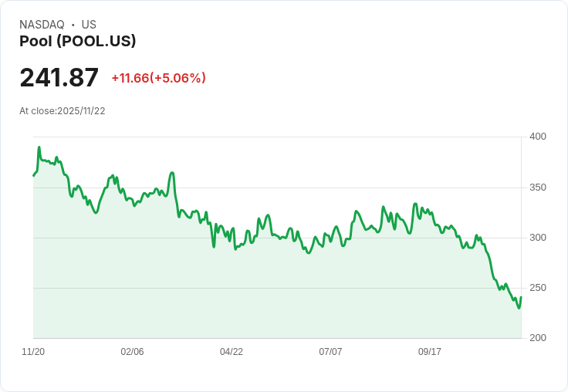Click the 200 y-axis label
This screenshot has height=392, width=568.
pos(537,338)
